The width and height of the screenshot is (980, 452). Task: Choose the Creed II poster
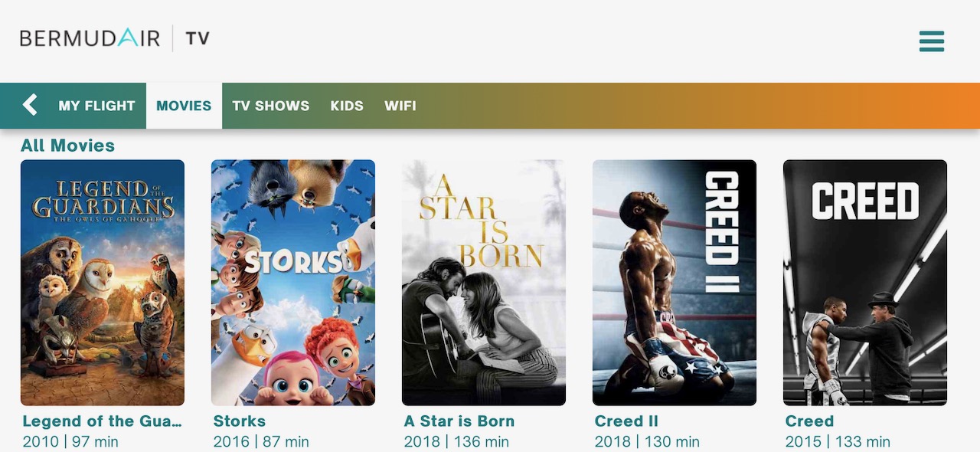pyautogui.click(x=675, y=283)
